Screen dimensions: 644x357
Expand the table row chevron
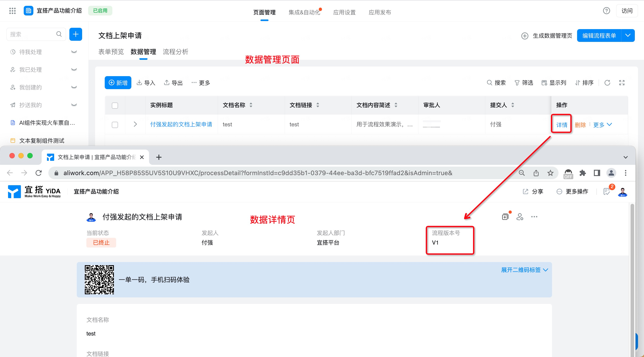point(135,124)
